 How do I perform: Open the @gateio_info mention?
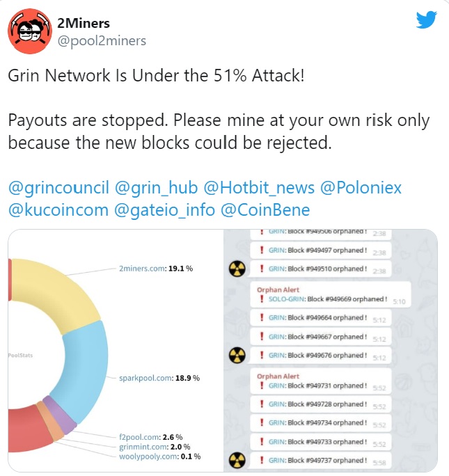[x=164, y=210]
